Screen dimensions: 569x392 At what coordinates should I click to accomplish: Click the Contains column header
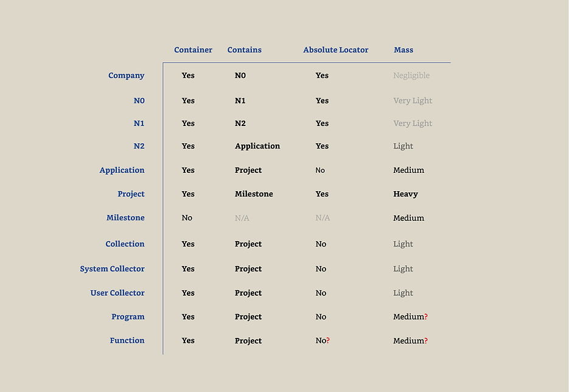244,50
